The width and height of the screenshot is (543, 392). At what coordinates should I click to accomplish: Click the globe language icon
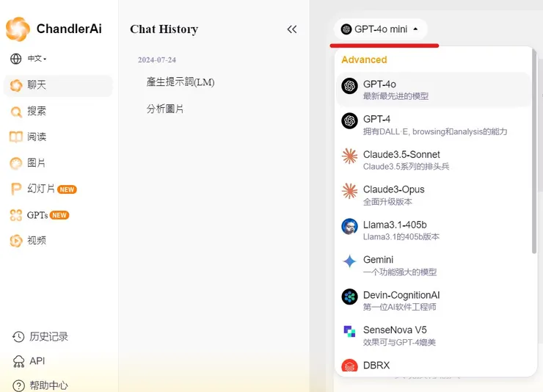click(16, 59)
